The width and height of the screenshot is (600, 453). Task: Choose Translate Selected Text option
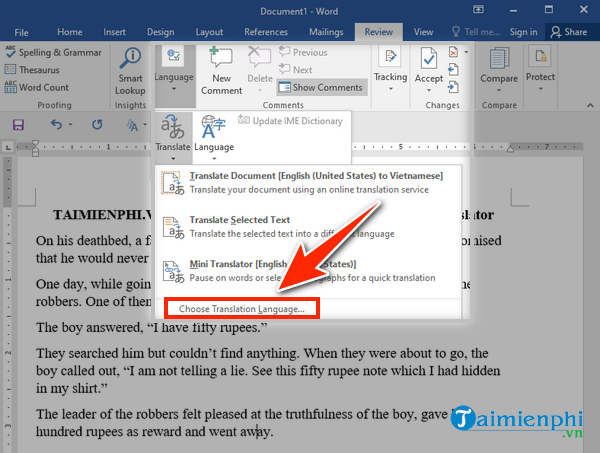[x=308, y=226]
